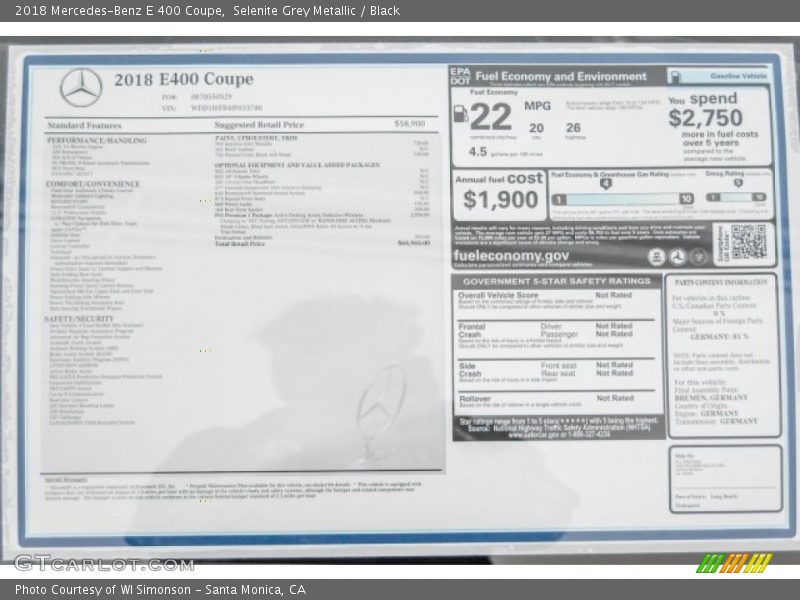800x600 pixels.
Task: Click the middle round agency seal
Action: tap(678, 257)
